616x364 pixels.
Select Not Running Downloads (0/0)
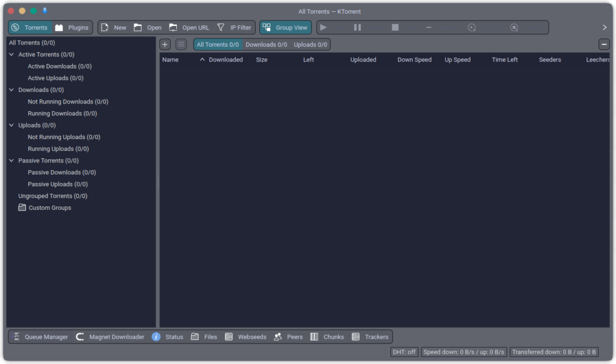point(68,102)
